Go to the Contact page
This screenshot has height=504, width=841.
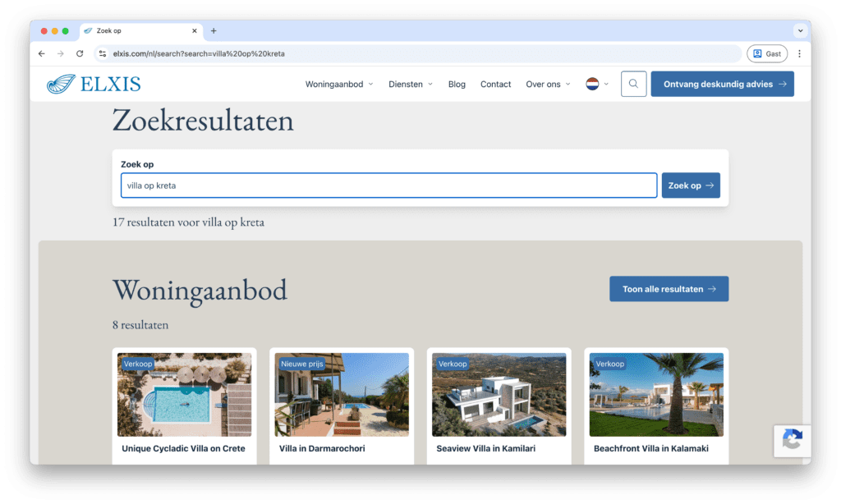495,84
